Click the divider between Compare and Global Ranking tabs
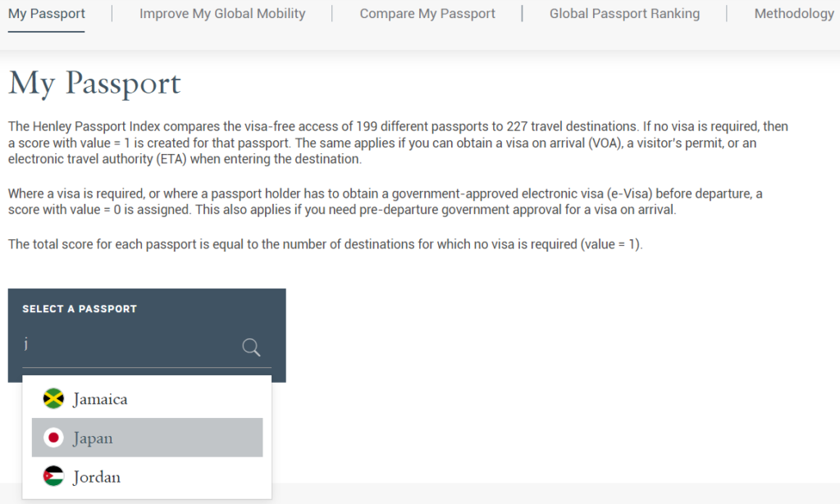The image size is (840, 504). click(x=523, y=13)
